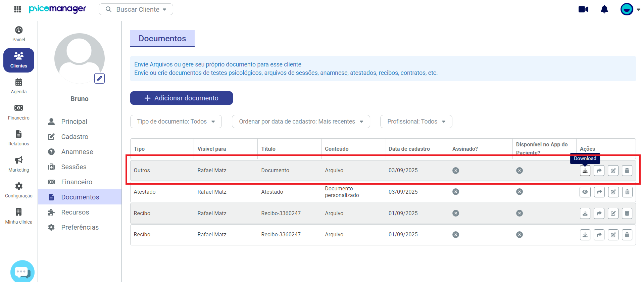
Task: Click the Tipo column header
Action: (x=139, y=149)
